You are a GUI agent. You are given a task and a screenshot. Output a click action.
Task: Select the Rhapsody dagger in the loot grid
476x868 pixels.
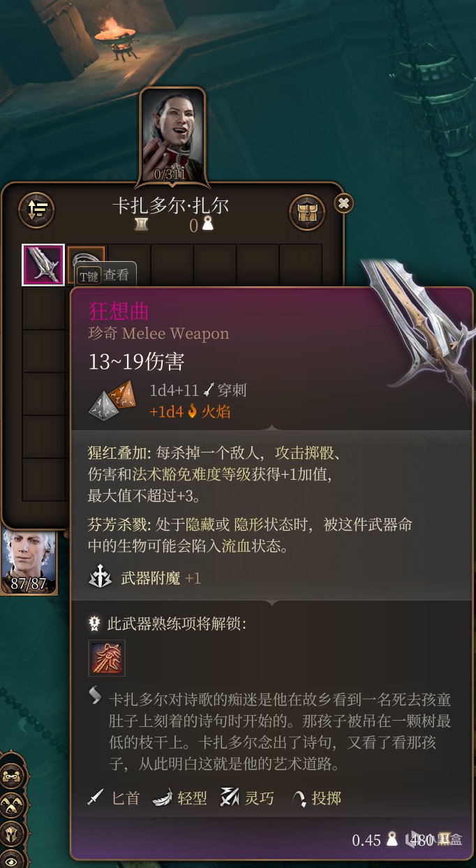click(43, 265)
